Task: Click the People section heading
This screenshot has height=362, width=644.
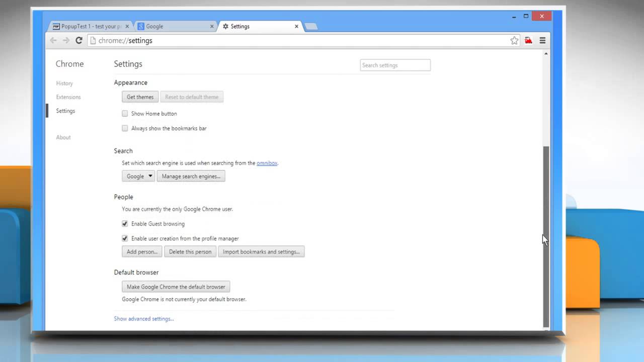Action: pos(123,197)
